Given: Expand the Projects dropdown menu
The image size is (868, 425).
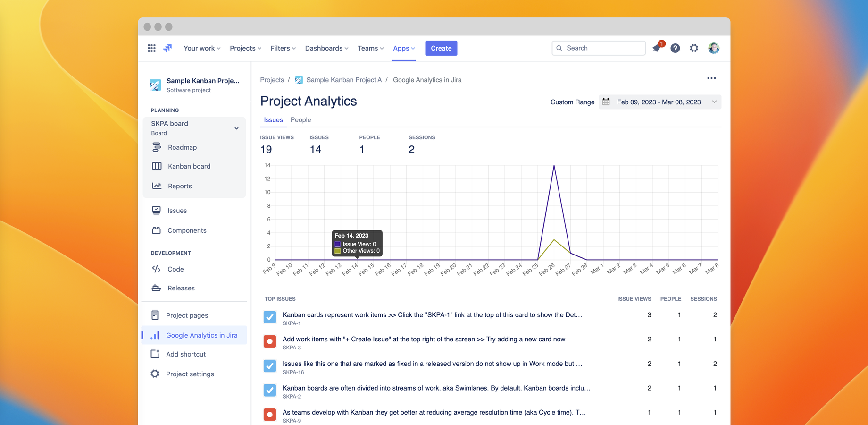Looking at the screenshot, I should pos(245,48).
